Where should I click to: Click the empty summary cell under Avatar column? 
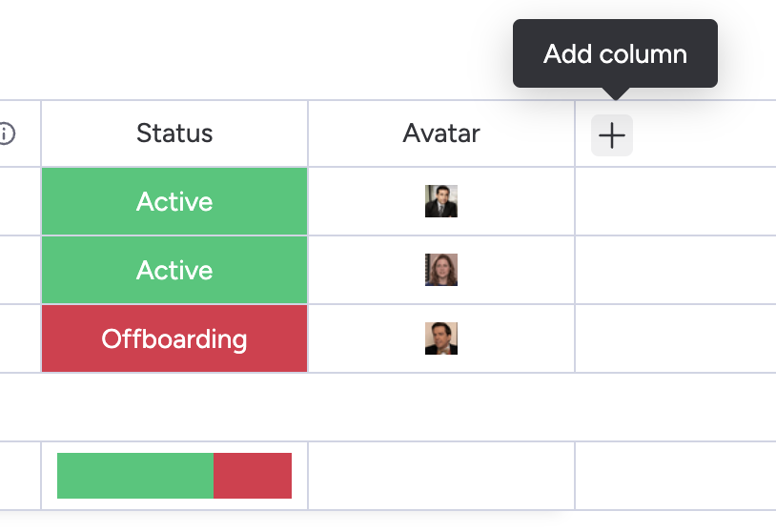(x=441, y=476)
